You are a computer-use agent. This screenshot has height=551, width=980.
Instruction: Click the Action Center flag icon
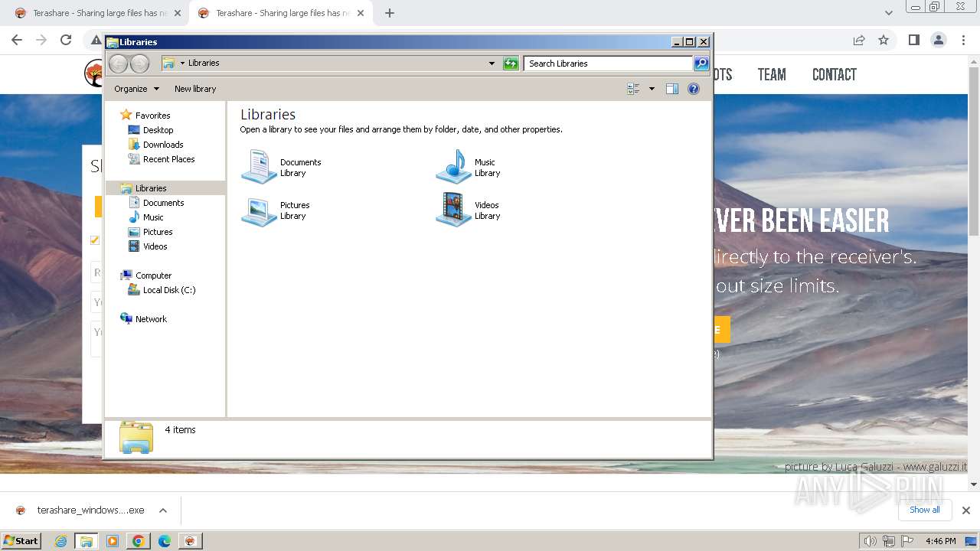tap(907, 541)
